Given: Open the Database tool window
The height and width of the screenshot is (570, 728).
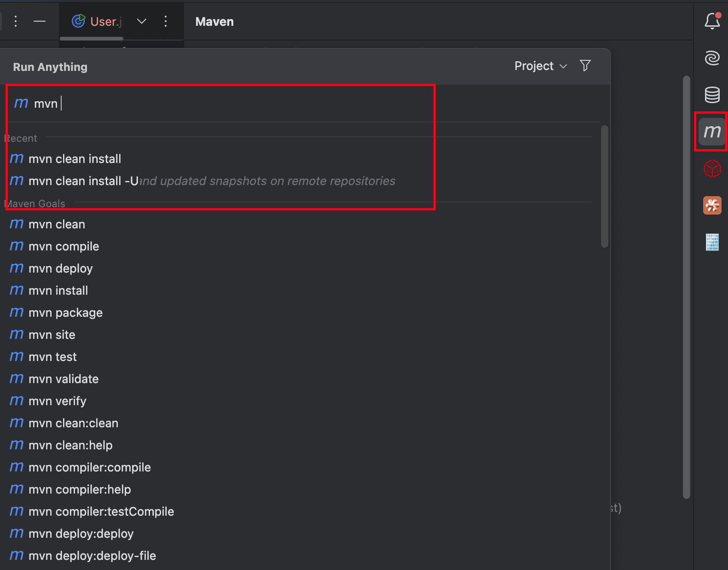Looking at the screenshot, I should pos(712,95).
